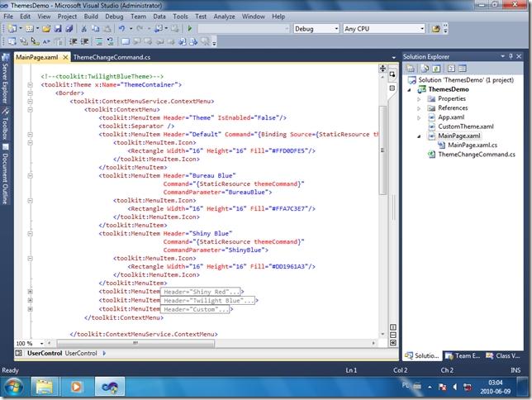Switch to the Class View panel tab

[504, 355]
